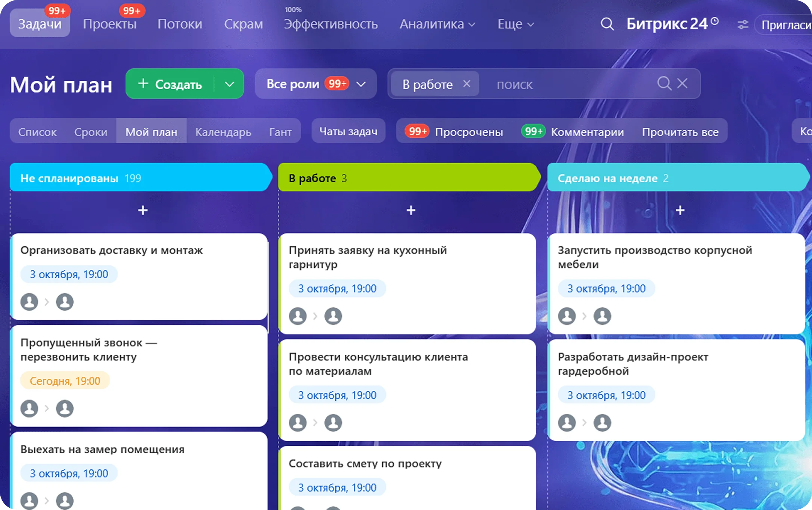812x510 pixels.
Task: Switch to Список view tab
Action: [37, 132]
